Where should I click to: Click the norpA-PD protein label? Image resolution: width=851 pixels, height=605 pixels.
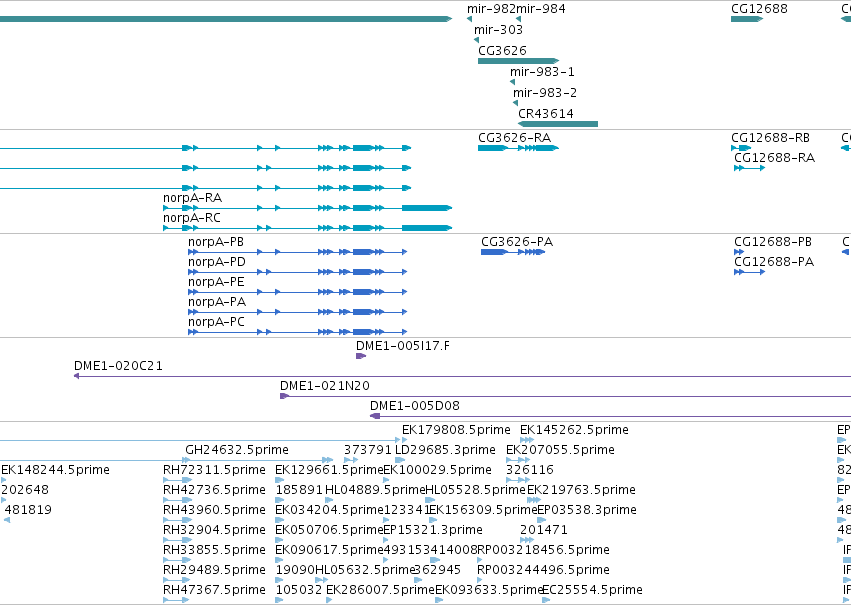(217, 262)
